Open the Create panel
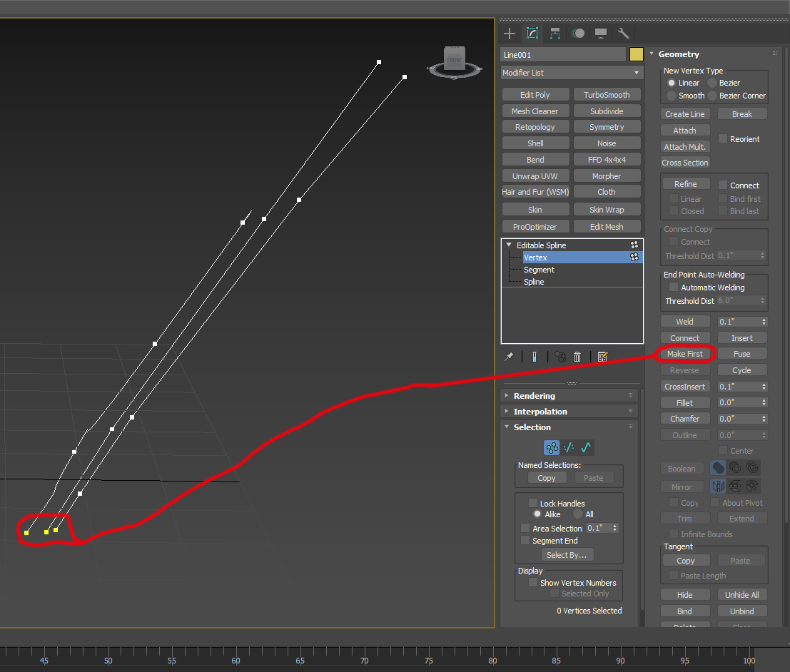Image resolution: width=790 pixels, height=672 pixels. 510,33
